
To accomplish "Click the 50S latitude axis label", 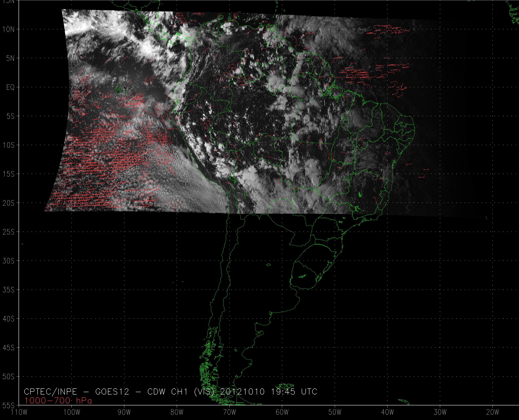I will [x=9, y=377].
